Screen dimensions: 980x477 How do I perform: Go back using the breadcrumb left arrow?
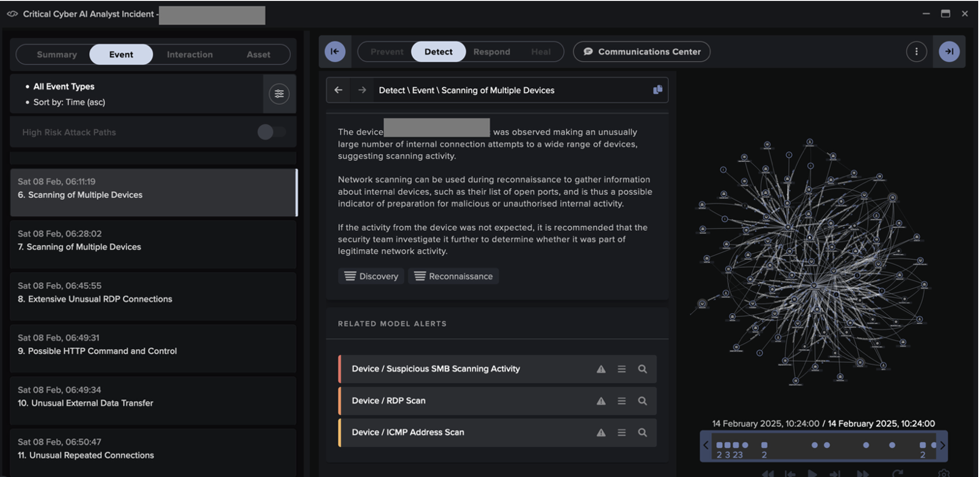tap(339, 90)
